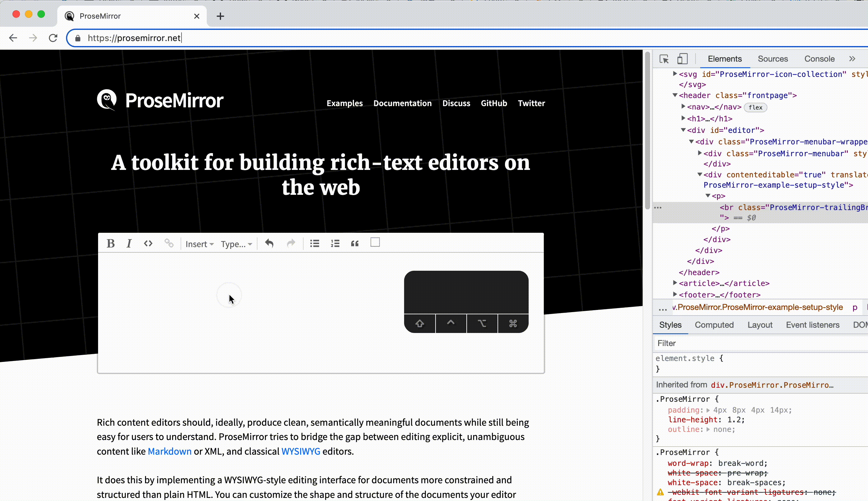The height and width of the screenshot is (501, 868).
Task: Switch to the Elements tab
Action: click(x=724, y=59)
